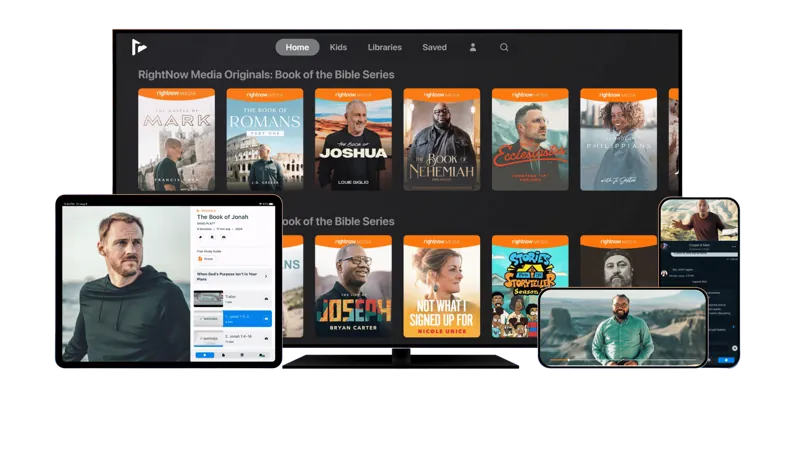
Task: Open The Gospel of Mark poster
Action: (x=177, y=139)
